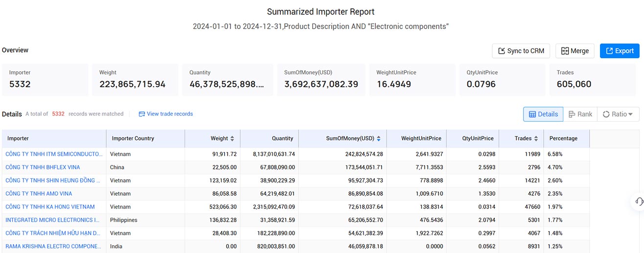Click the Philippines country cell
The image size is (644, 253).
click(145, 220)
